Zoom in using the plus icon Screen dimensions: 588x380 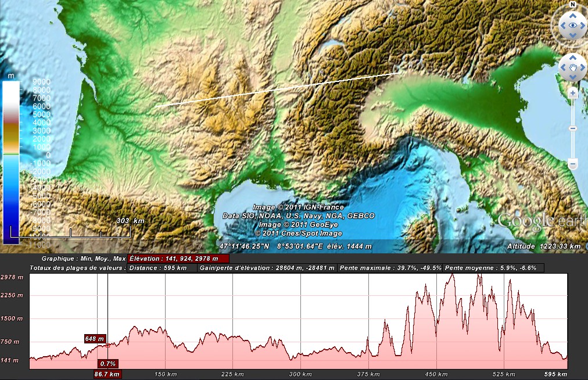click(x=573, y=93)
